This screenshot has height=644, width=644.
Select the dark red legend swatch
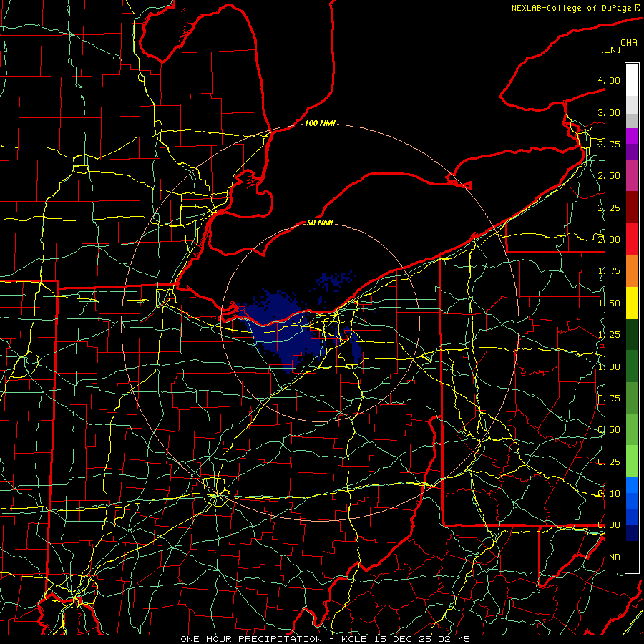click(x=632, y=208)
